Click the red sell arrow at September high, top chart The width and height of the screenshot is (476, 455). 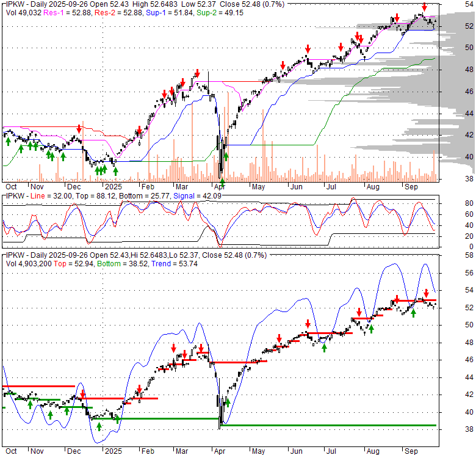(x=424, y=7)
